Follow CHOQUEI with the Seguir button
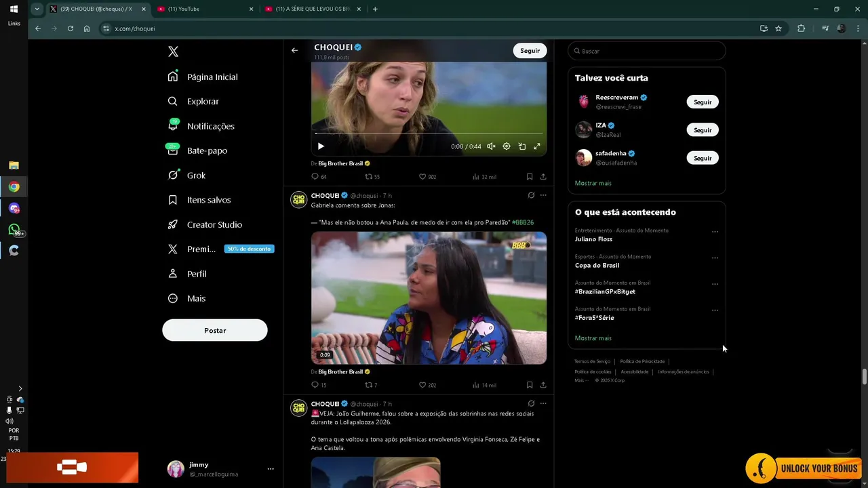Screen dimensions: 868x488 [530, 51]
